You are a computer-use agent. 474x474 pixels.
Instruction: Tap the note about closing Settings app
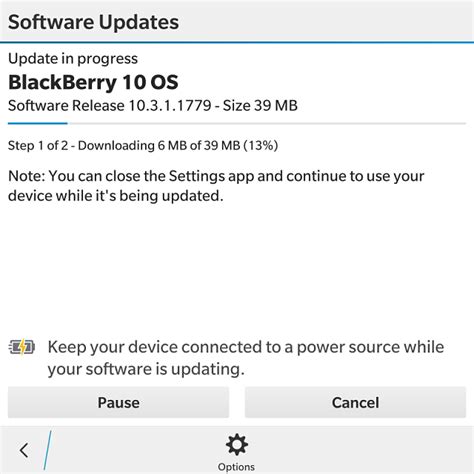coord(216,186)
